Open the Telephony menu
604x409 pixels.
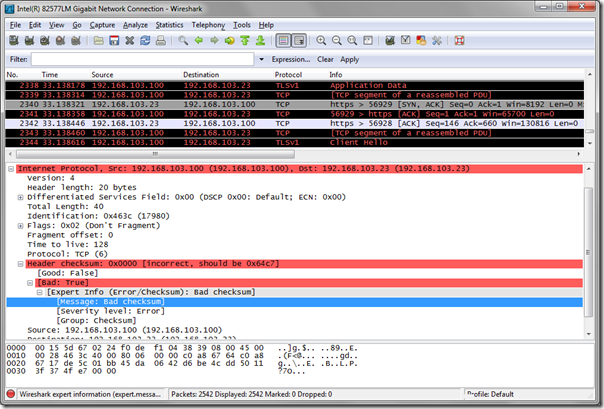(208, 25)
